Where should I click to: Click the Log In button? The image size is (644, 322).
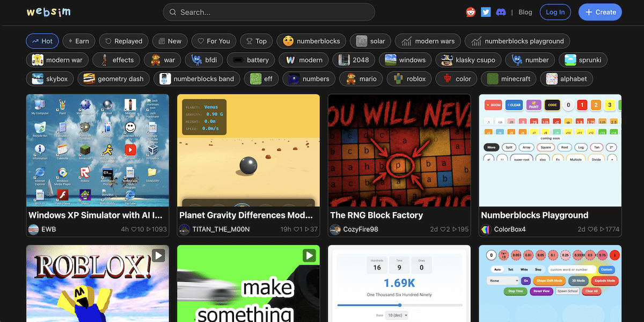pos(555,12)
